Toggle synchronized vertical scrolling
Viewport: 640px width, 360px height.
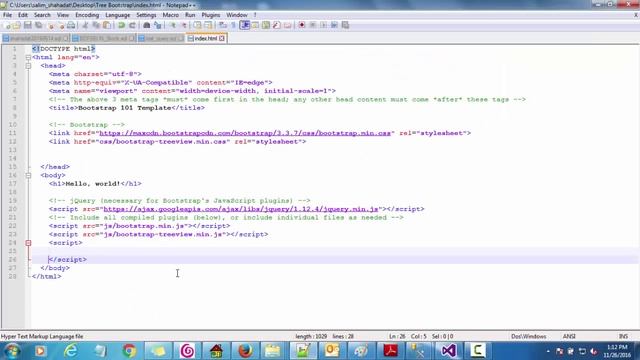pyautogui.click(x=198, y=25)
